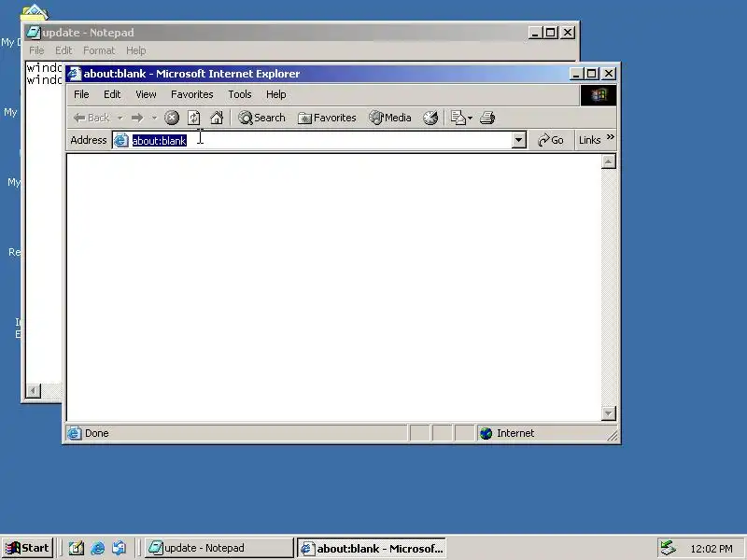Click Show Desktop quick launch icon

tap(77, 548)
